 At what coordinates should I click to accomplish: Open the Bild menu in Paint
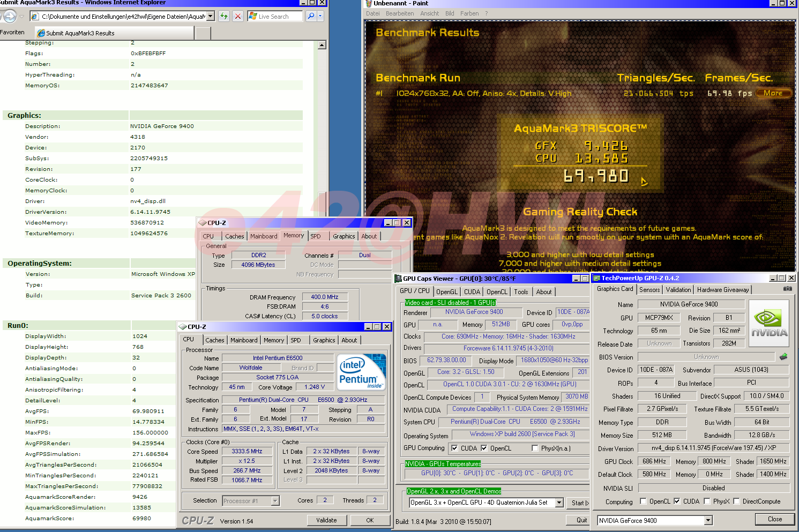(x=450, y=13)
